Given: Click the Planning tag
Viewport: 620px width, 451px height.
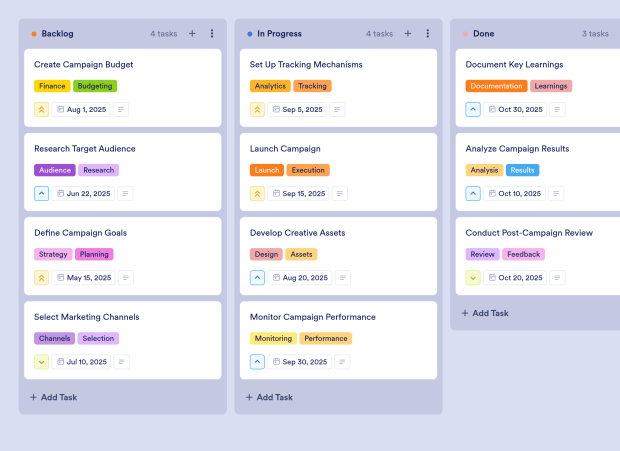Looking at the screenshot, I should [94, 255].
